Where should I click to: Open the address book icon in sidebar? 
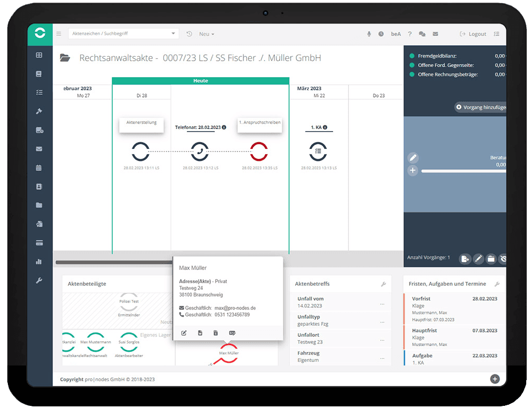click(39, 187)
